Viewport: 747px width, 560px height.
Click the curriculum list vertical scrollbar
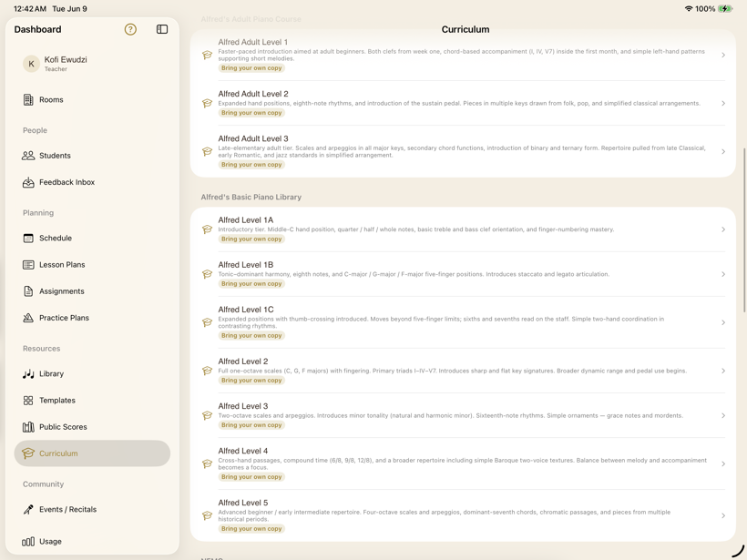click(x=744, y=230)
